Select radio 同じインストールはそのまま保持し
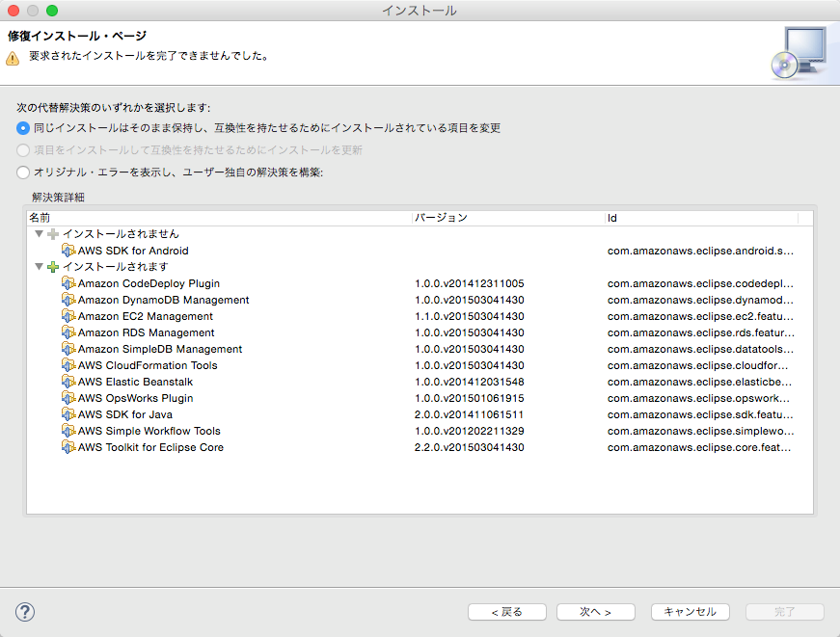The image size is (840, 637). point(22,128)
